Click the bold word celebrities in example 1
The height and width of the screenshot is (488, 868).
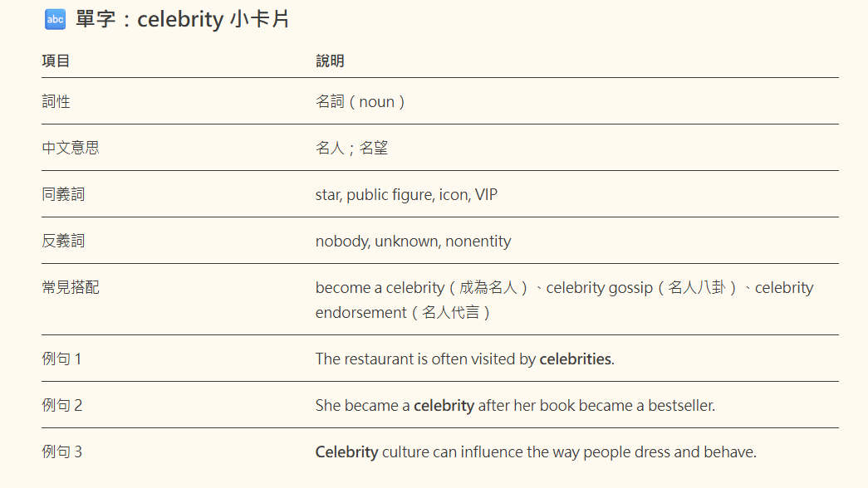pyautogui.click(x=575, y=359)
